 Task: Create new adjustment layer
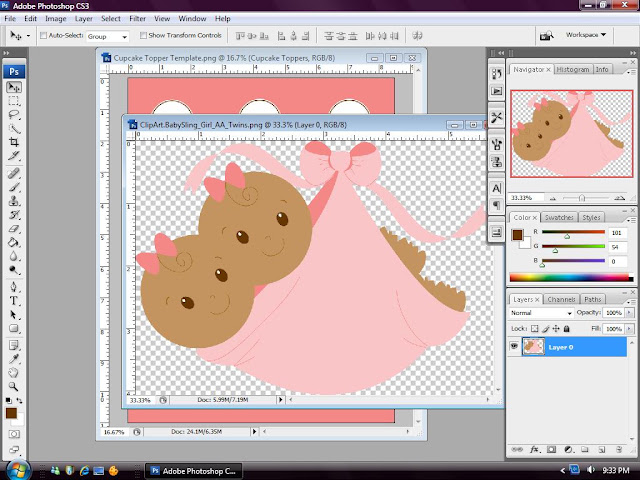(x=568, y=449)
